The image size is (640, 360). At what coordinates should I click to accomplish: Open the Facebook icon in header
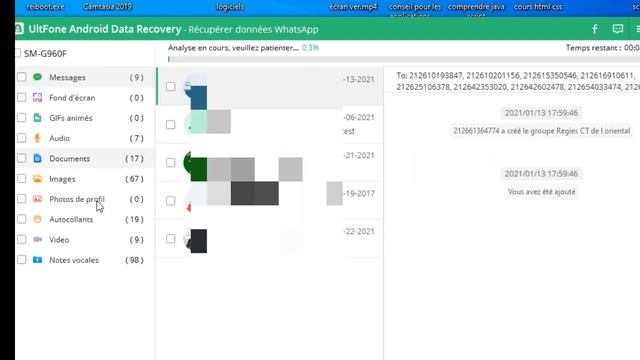coord(595,29)
